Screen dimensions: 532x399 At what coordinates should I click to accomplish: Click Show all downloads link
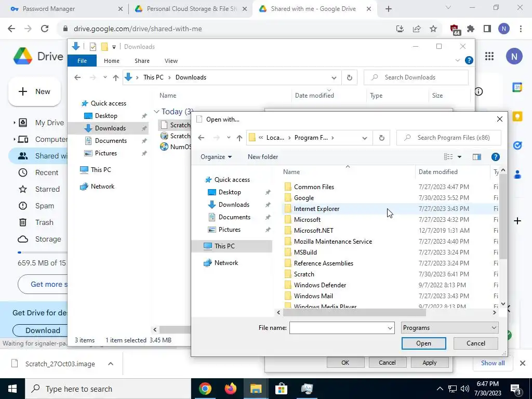(493, 363)
